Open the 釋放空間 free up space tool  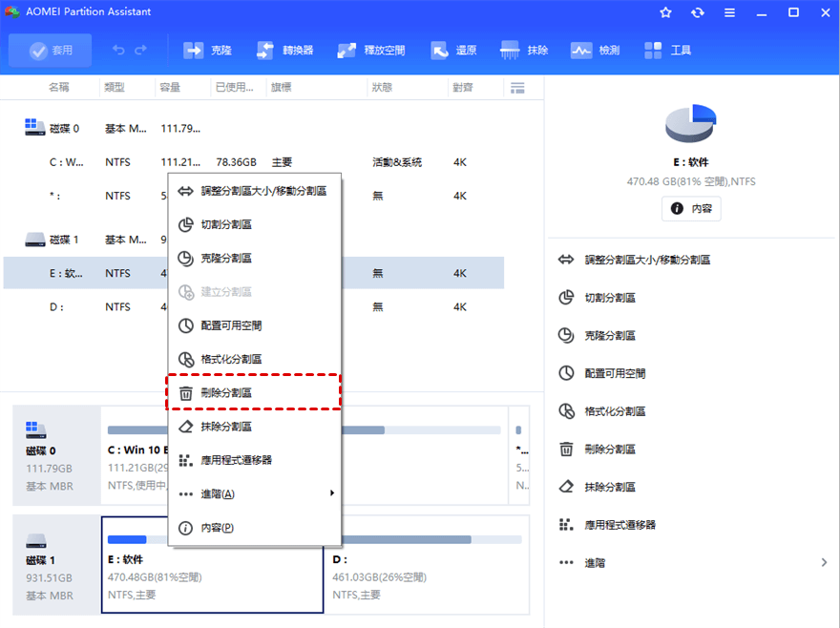[370, 51]
